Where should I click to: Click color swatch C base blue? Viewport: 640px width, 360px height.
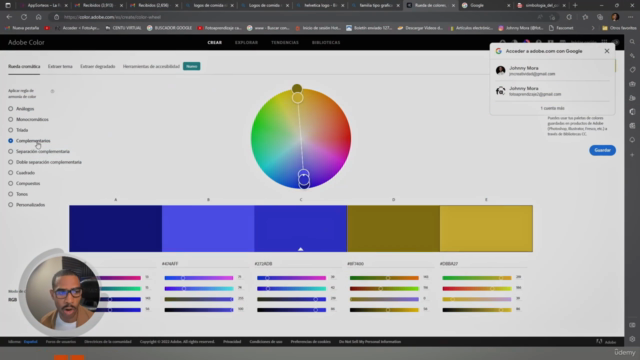coord(301,229)
